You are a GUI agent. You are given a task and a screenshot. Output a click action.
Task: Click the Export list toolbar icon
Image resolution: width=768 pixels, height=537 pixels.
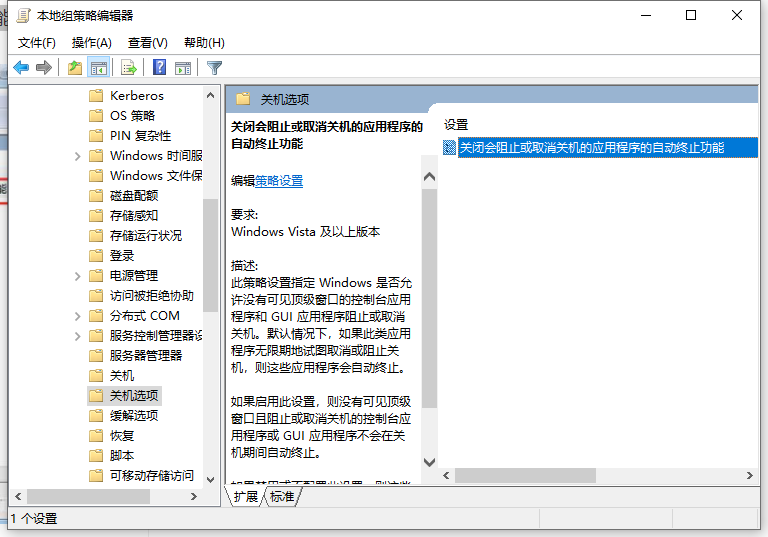click(128, 68)
